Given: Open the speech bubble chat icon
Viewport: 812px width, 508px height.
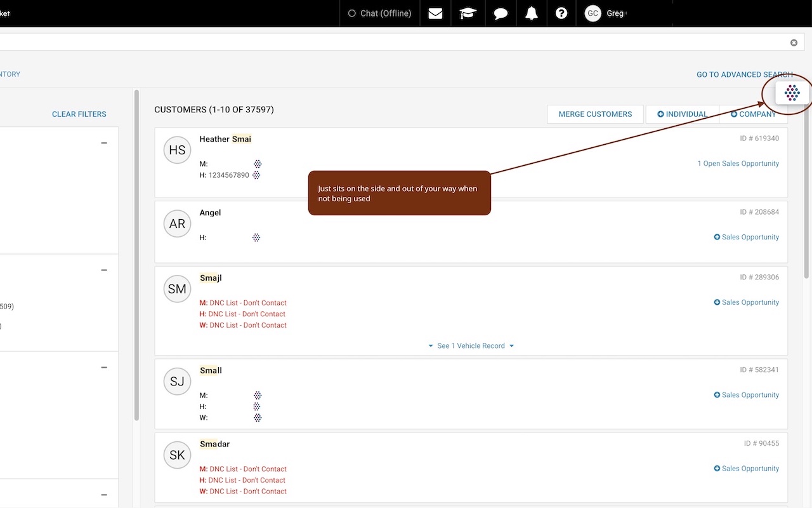Looking at the screenshot, I should [x=501, y=13].
